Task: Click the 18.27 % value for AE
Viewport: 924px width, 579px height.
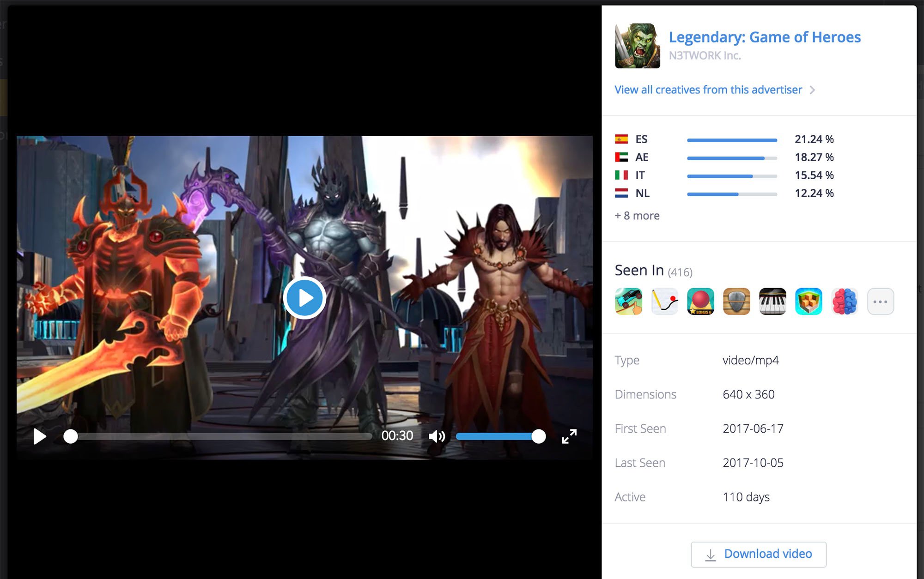Action: [814, 157]
